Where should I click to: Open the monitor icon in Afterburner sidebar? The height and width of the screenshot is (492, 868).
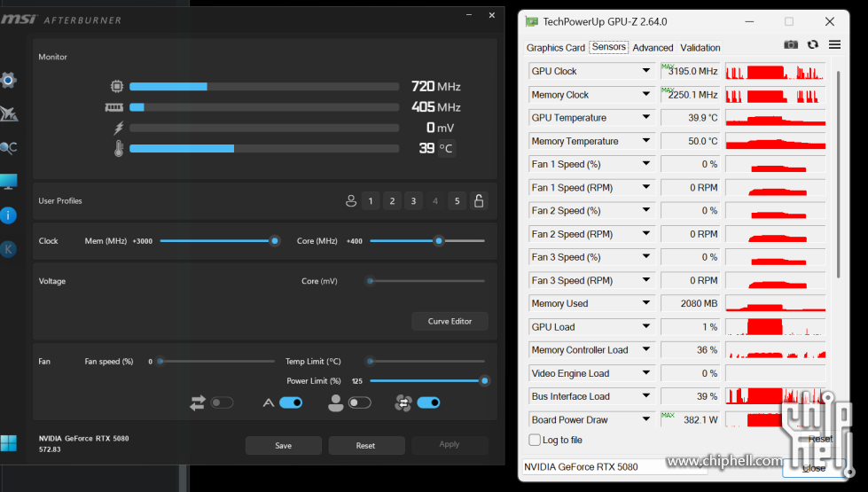pos(8,182)
